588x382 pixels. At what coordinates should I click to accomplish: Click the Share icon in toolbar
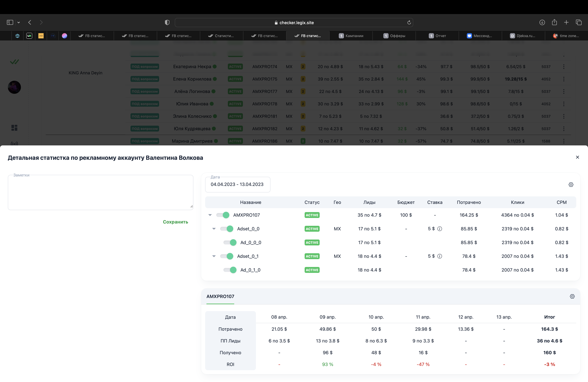[x=554, y=22]
